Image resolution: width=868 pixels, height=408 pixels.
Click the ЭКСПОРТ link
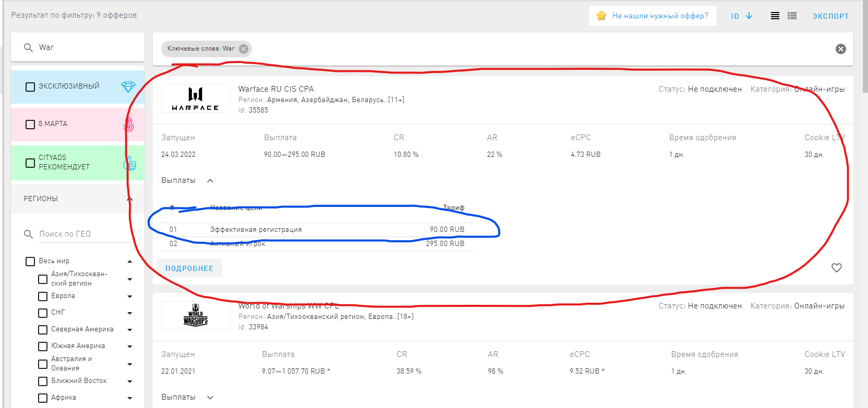tap(830, 16)
